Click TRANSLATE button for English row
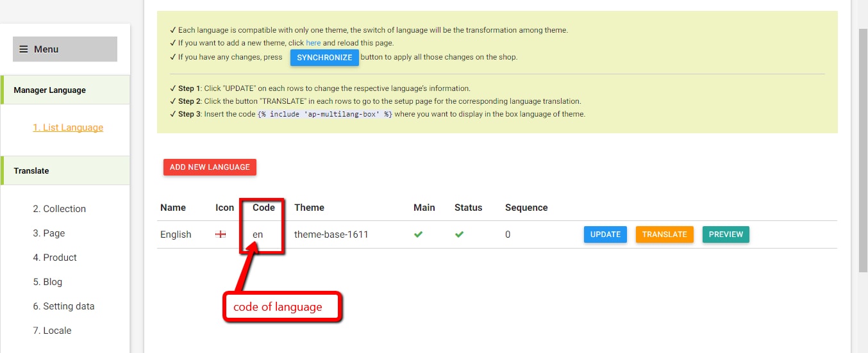Image resolution: width=868 pixels, height=353 pixels. [x=664, y=234]
